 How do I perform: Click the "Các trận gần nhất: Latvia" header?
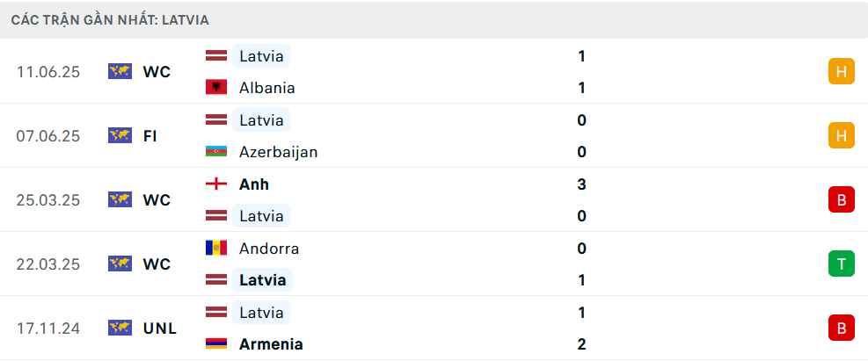coord(110,19)
